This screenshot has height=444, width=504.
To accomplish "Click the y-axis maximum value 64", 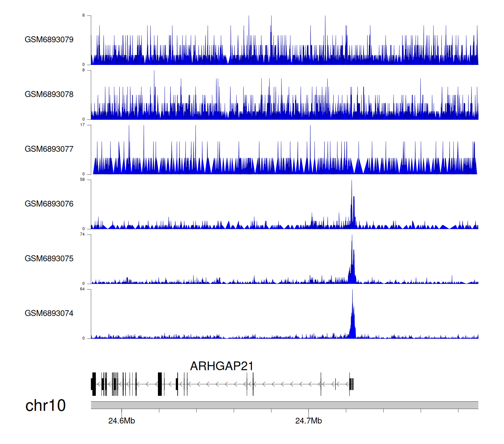I will point(82,289).
